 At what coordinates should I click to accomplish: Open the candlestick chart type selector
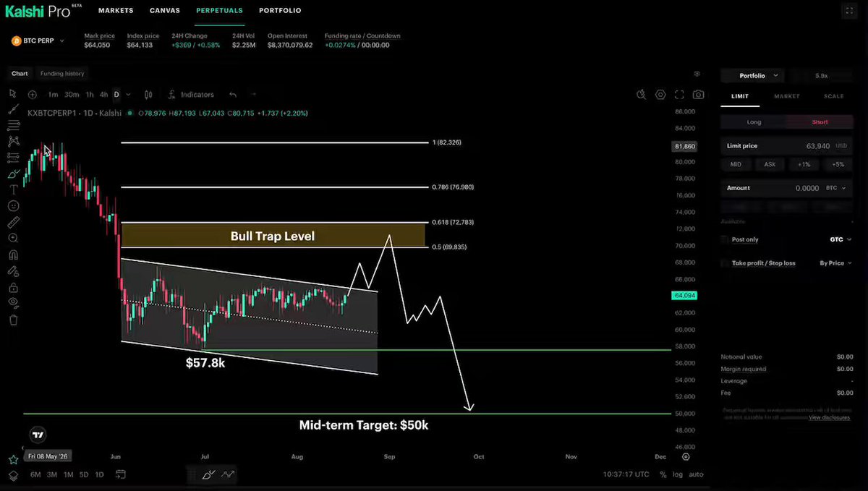point(148,95)
